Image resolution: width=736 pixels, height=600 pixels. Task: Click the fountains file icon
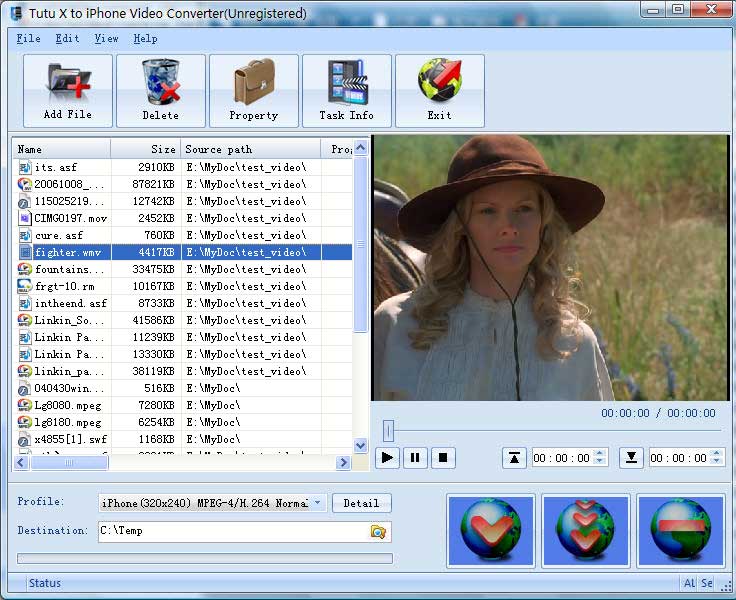coord(24,269)
